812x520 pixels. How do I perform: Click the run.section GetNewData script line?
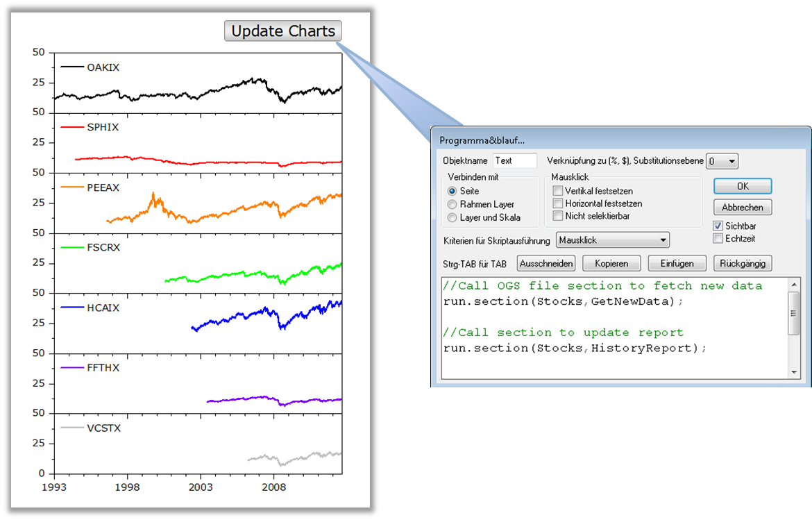[x=563, y=301]
